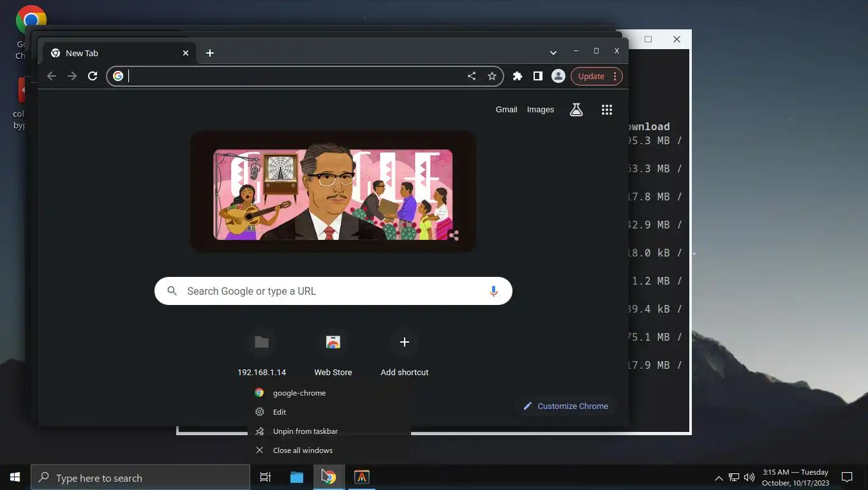This screenshot has width=868, height=490.
Task: Open the tab search dropdown chevron
Action: point(553,52)
